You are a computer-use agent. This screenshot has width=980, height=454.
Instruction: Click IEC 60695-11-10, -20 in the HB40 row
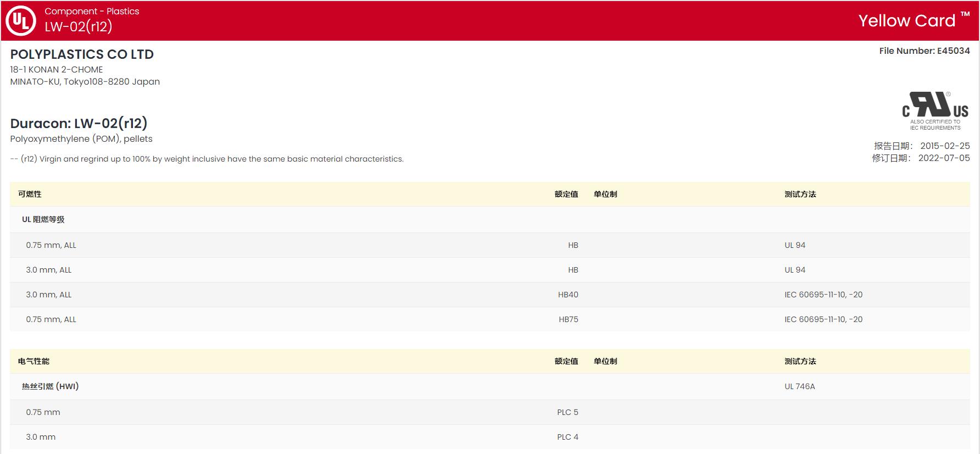click(x=823, y=295)
